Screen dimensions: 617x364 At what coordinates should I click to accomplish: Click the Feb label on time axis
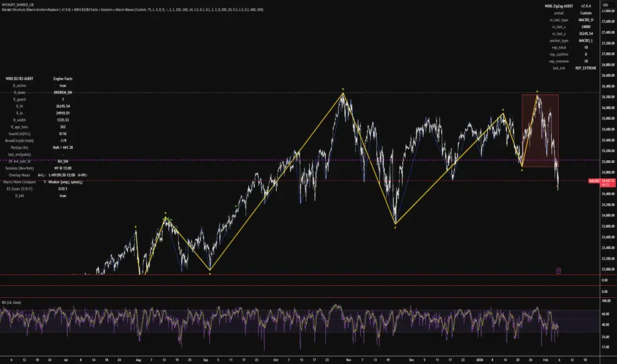pyautogui.click(x=546, y=359)
